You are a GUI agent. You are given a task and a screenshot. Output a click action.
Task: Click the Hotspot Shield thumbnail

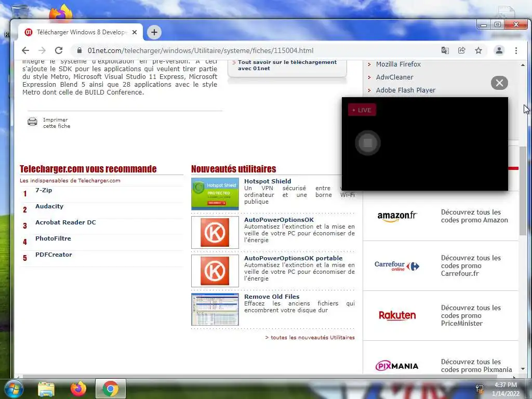[x=215, y=194]
